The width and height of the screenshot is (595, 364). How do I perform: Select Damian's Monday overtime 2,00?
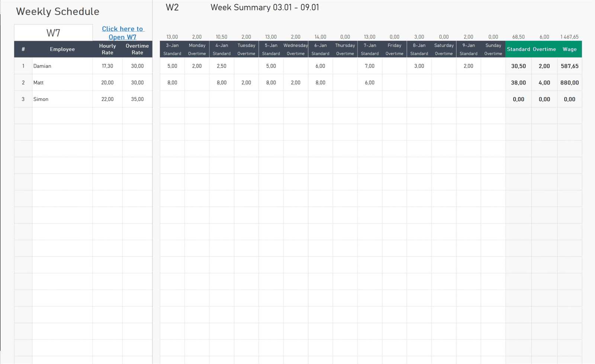coord(197,66)
